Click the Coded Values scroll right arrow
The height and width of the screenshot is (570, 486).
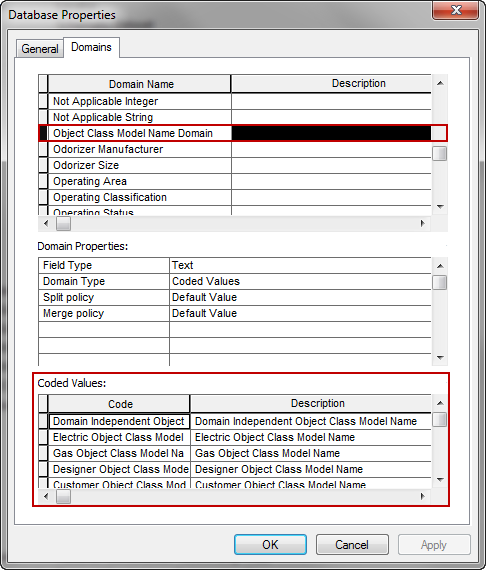[x=423, y=496]
